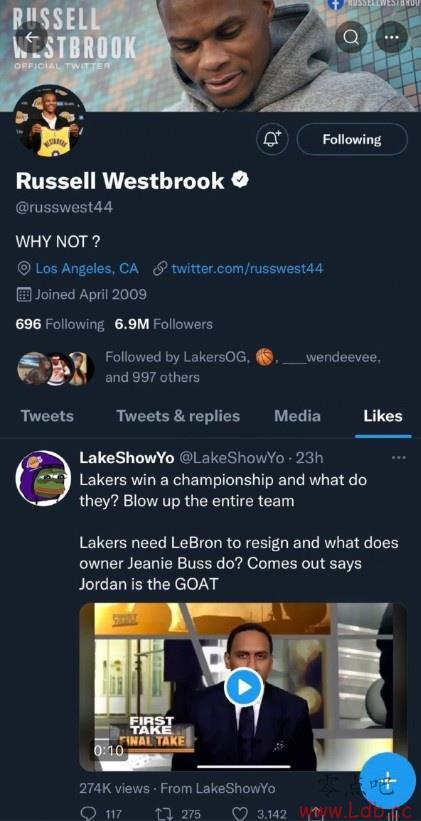Open the Los Angeles, CA location link
Screen dimensions: 421x821
(x=79, y=269)
